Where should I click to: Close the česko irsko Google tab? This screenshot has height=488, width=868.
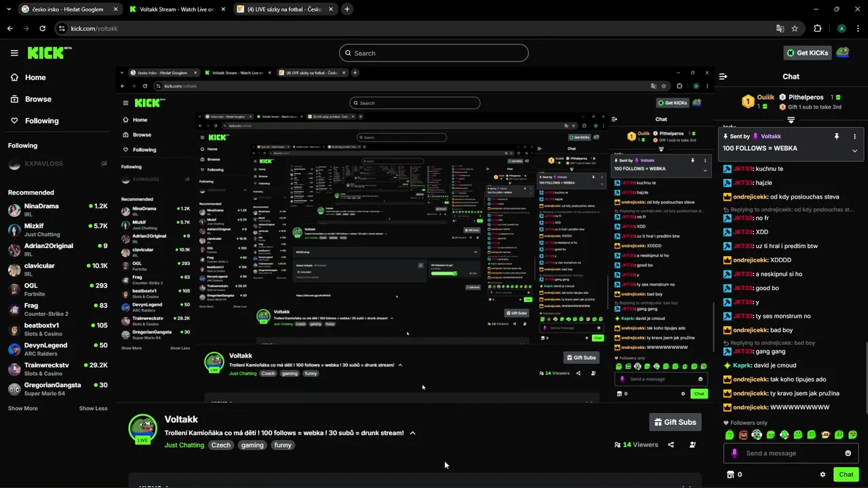[x=115, y=9]
